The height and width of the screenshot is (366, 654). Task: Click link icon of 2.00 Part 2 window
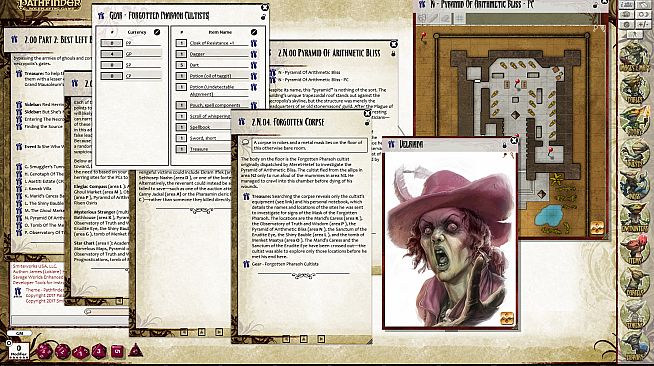click(15, 40)
